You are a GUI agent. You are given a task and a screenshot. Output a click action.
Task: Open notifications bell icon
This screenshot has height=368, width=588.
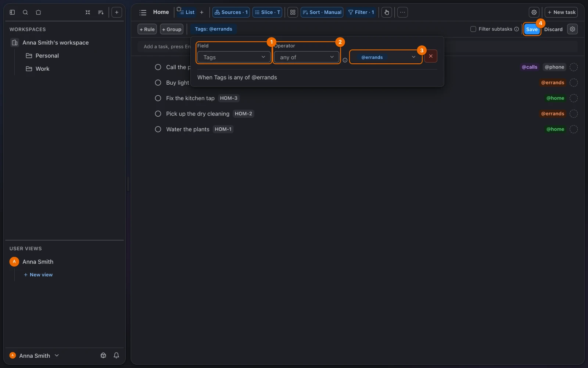click(116, 355)
